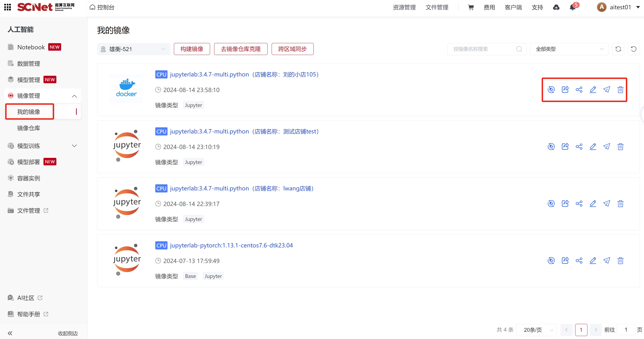Click the 跨区域同步 button
The height and width of the screenshot is (339, 644).
292,49
